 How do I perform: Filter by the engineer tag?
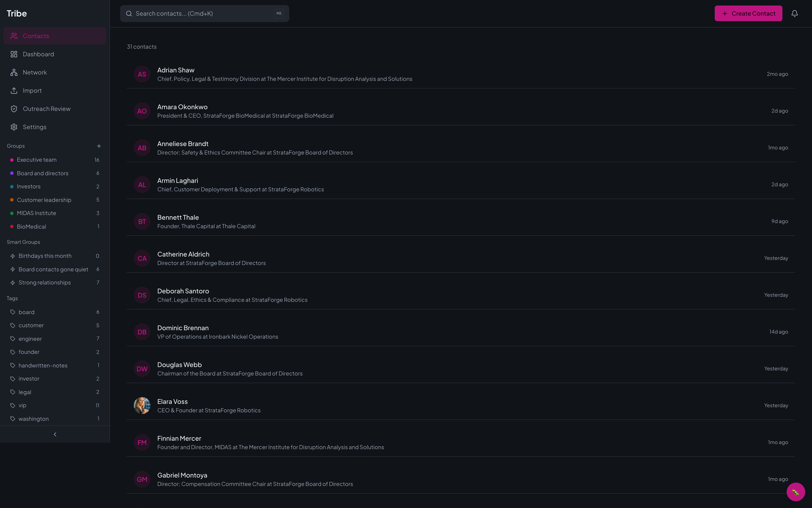coord(55,339)
